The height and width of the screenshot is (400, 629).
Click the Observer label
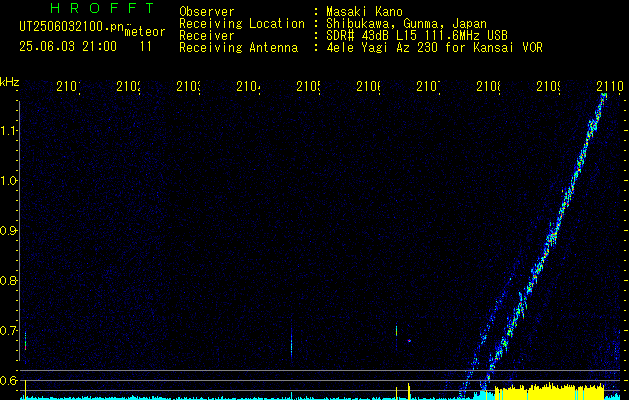point(207,11)
